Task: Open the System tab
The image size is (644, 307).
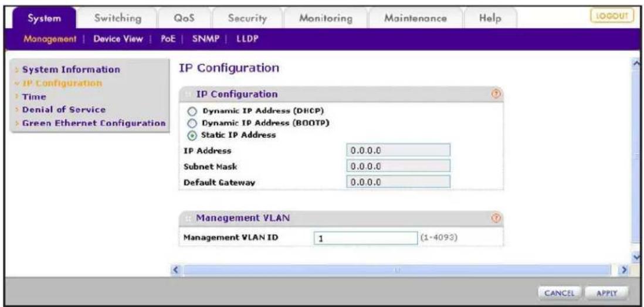Action: [x=45, y=19]
